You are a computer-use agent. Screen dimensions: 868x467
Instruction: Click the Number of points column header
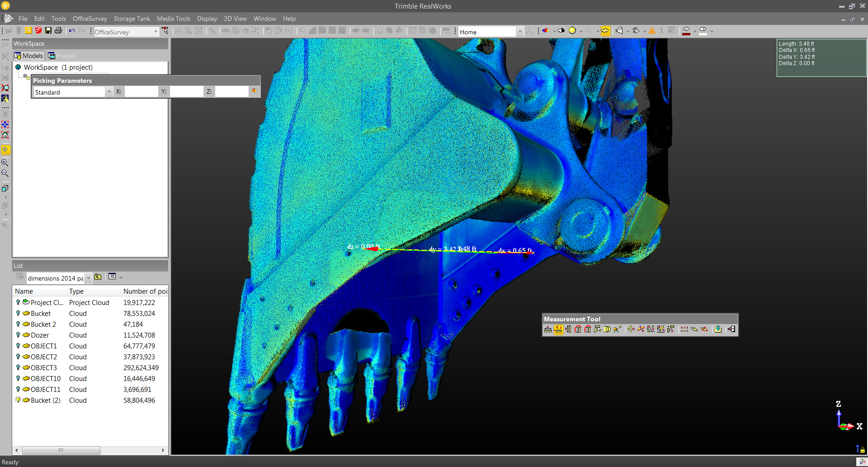point(145,291)
